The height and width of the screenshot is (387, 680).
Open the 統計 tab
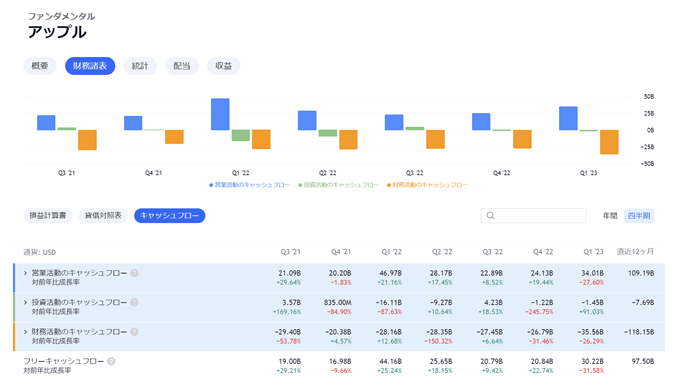point(140,66)
